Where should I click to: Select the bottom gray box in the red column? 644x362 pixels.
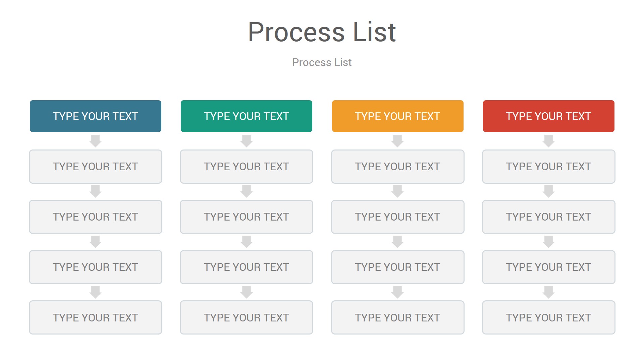[x=548, y=317]
